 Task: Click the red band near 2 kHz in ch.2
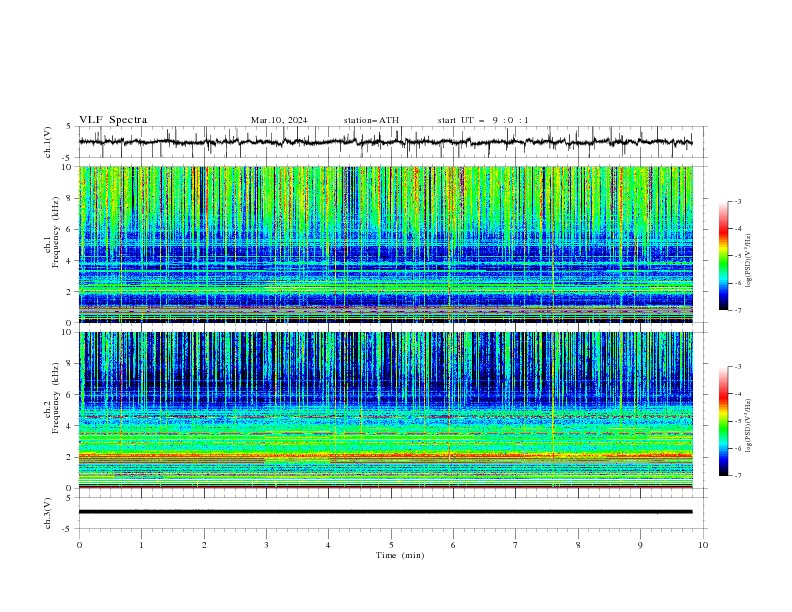pyautogui.click(x=385, y=455)
